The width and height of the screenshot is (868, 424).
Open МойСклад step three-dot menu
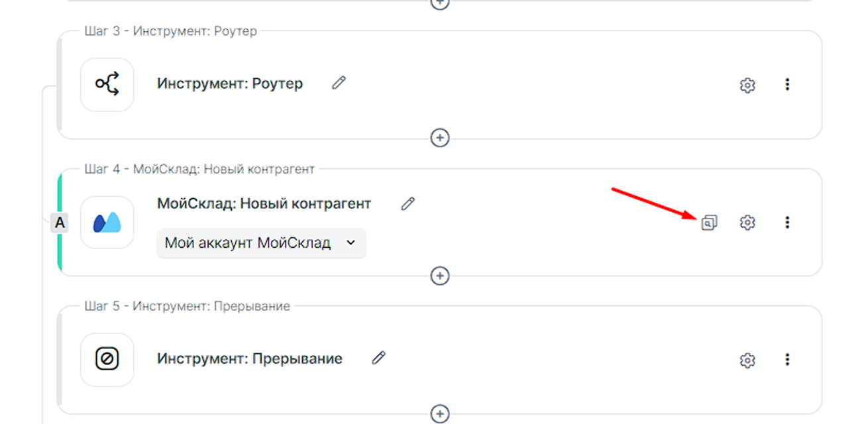(x=787, y=223)
